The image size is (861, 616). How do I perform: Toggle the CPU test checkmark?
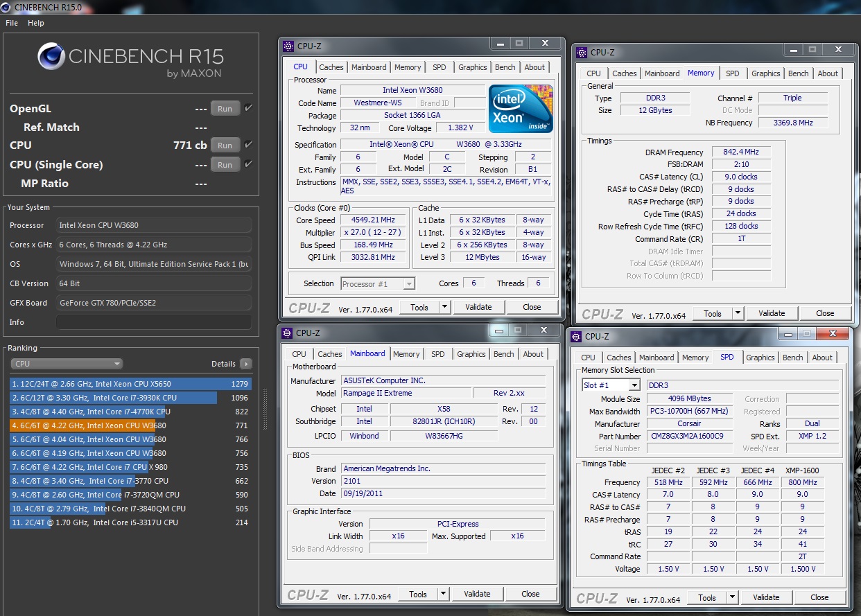point(248,145)
